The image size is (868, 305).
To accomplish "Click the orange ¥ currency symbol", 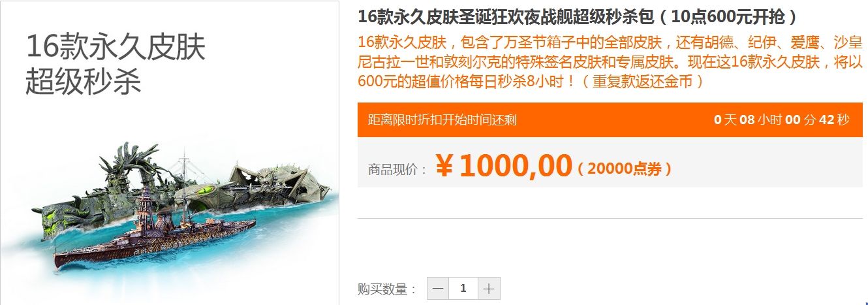I will point(445,167).
